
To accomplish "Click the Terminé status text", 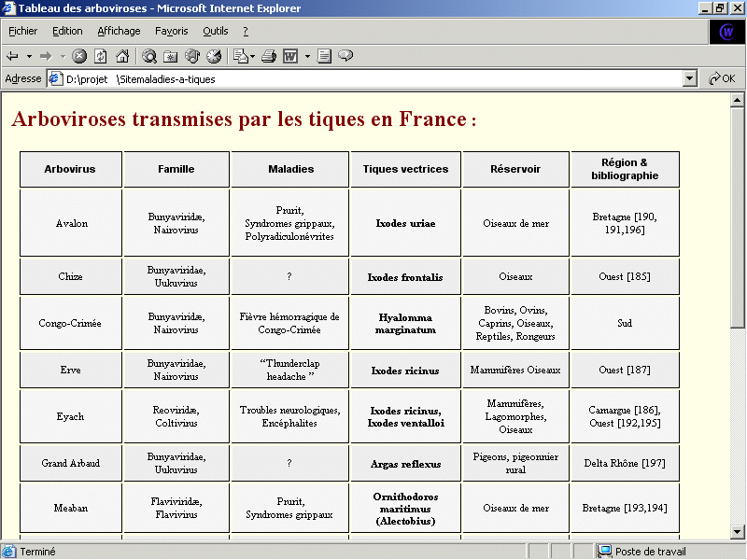I will point(37,552).
